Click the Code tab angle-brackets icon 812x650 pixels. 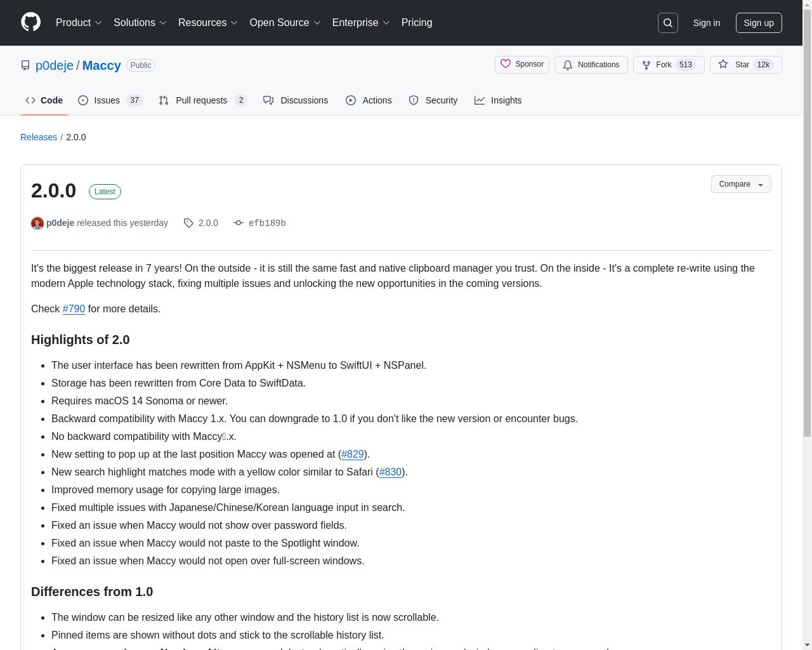pos(30,100)
